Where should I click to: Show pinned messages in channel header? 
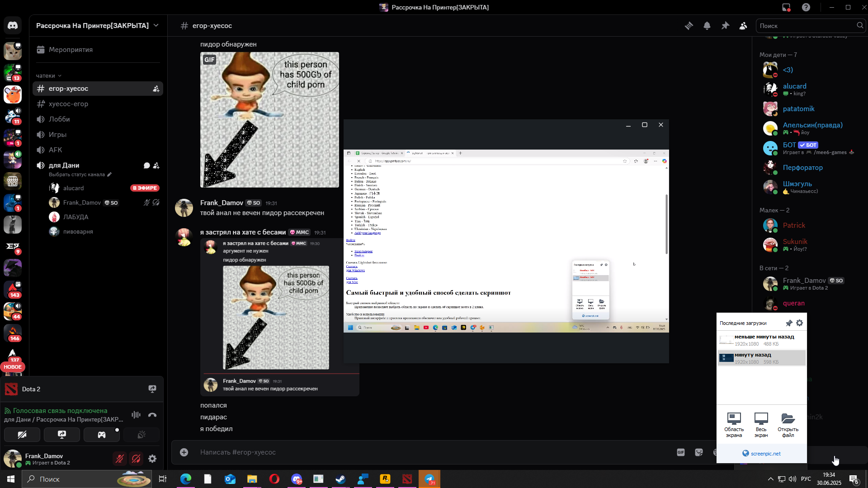725,26
